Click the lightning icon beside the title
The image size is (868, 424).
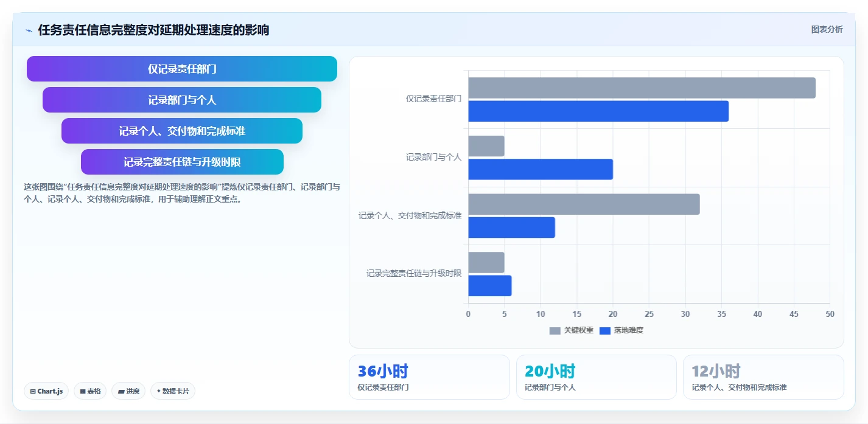(x=29, y=30)
